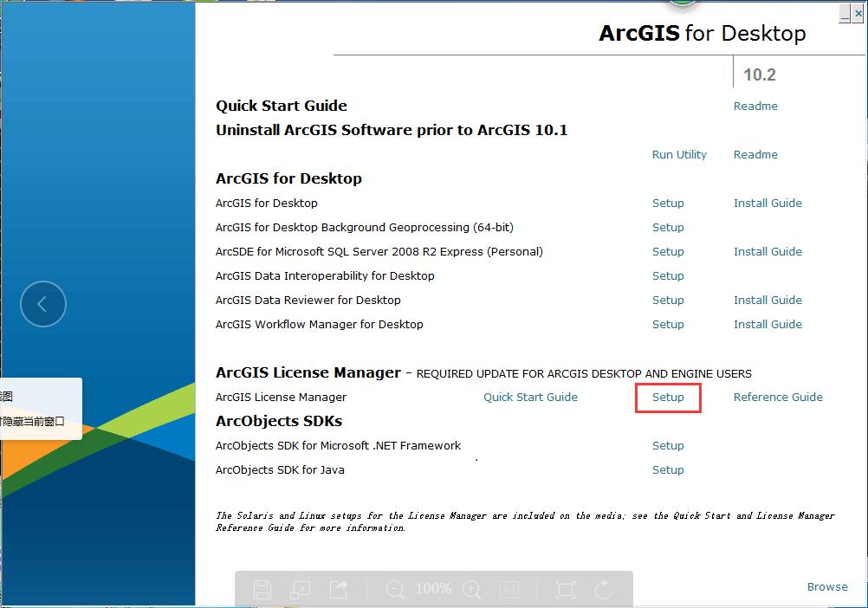Start Setup for ArcObjects SDK for Java

pos(668,470)
